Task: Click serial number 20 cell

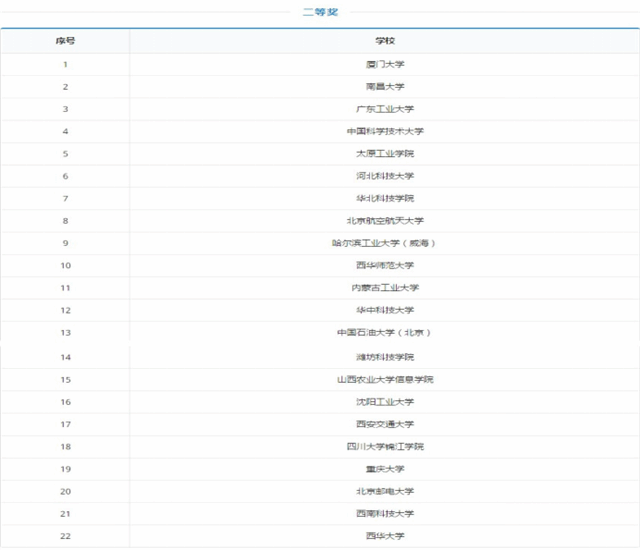Action: click(x=65, y=491)
